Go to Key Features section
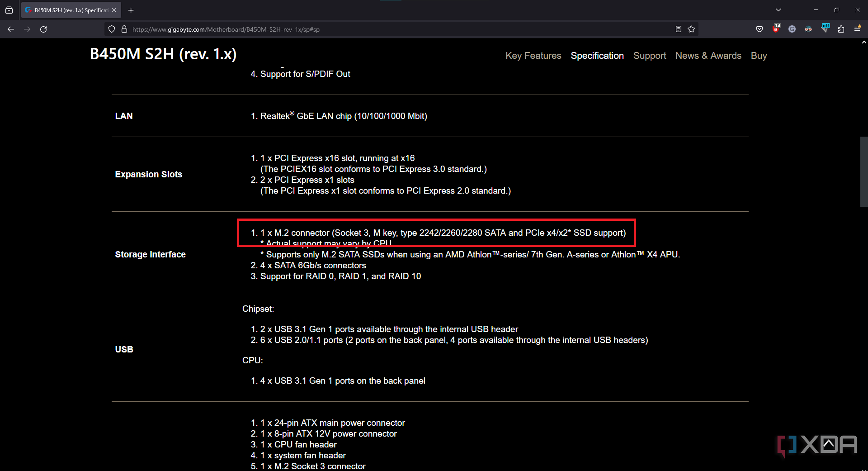This screenshot has height=471, width=868. (x=533, y=56)
